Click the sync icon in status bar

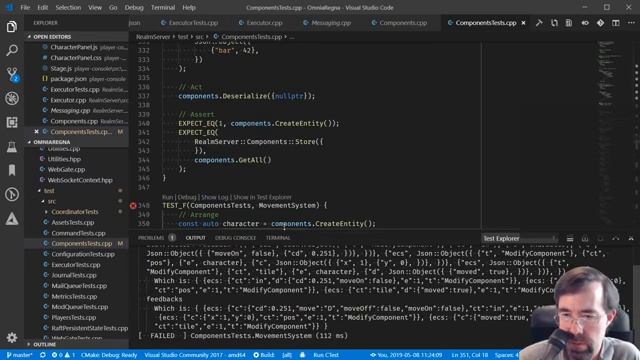coord(42,355)
